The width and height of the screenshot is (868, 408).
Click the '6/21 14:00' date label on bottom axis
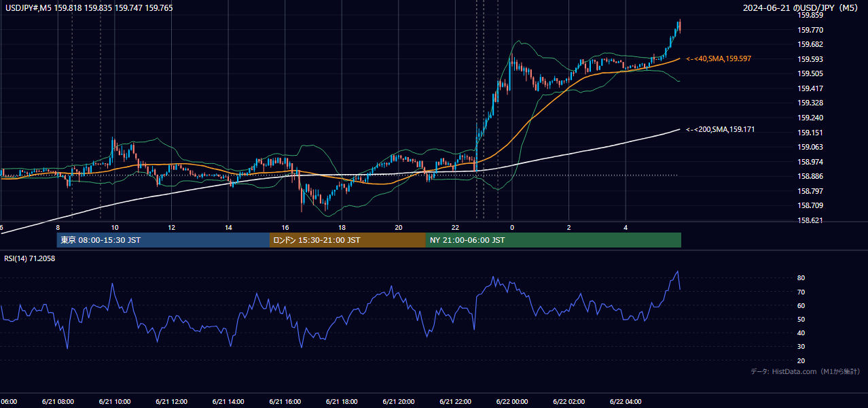point(228,402)
